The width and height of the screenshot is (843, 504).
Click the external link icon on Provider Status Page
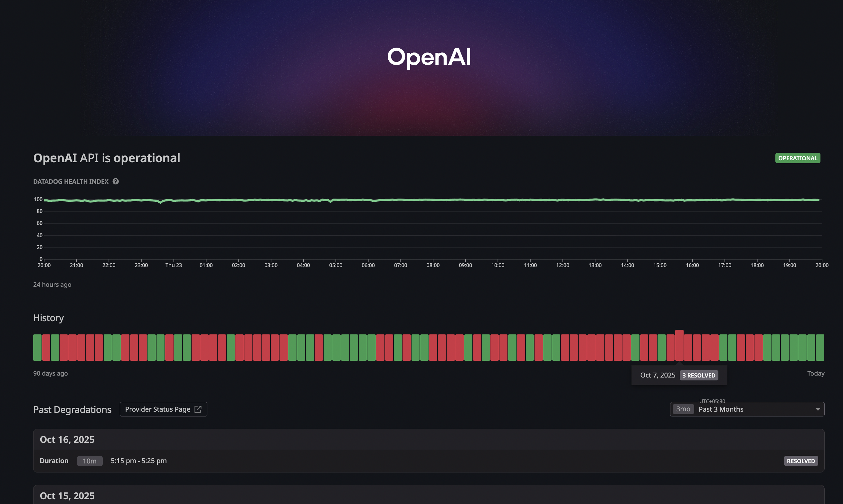[x=198, y=409]
